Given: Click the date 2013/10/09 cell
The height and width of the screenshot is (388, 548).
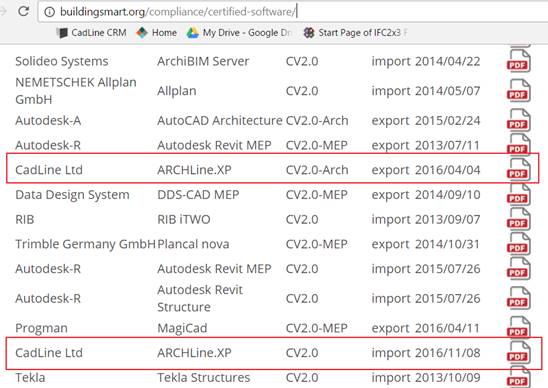Looking at the screenshot, I should point(448,378).
